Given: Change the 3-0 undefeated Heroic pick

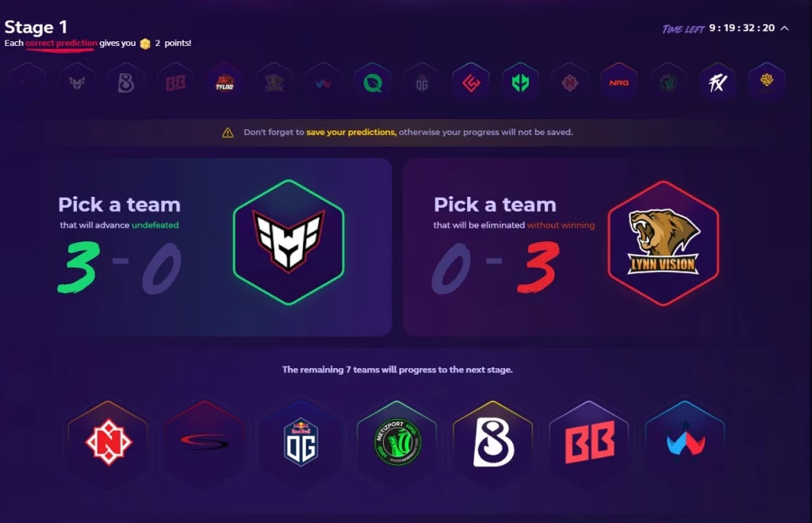Looking at the screenshot, I should coord(289,242).
